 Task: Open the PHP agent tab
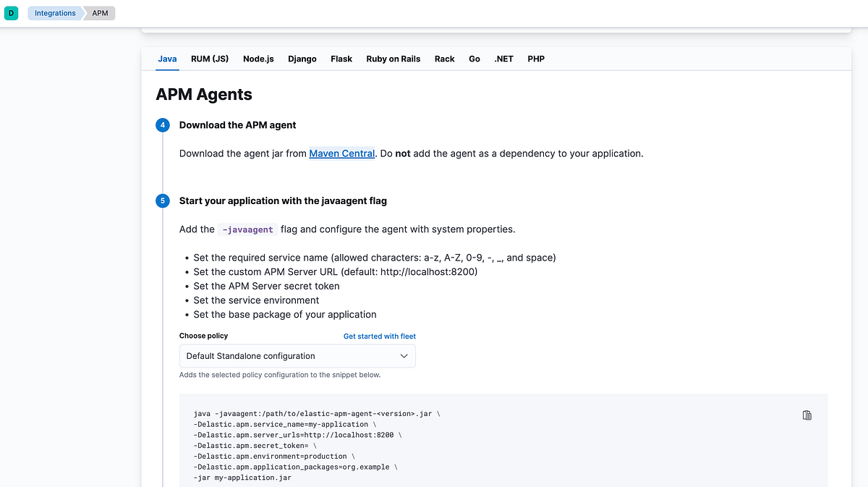click(536, 59)
